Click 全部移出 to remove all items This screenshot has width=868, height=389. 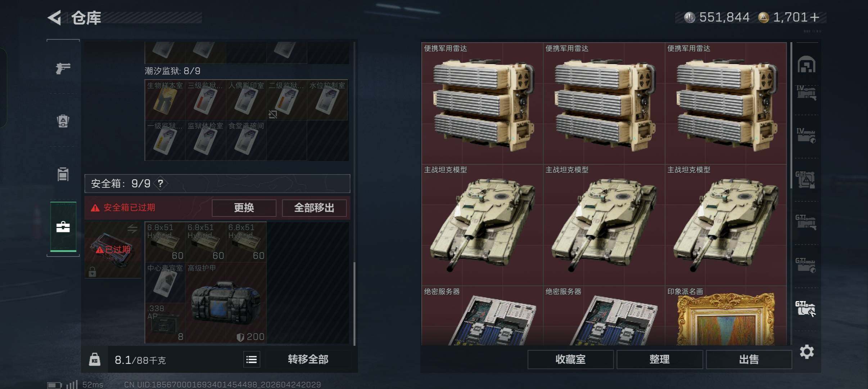[x=314, y=208]
